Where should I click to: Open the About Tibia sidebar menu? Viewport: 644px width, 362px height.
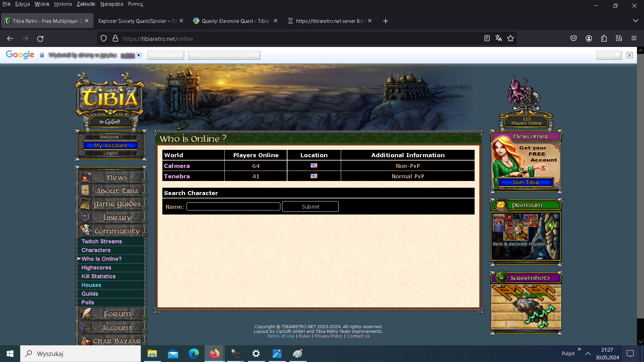tap(111, 190)
